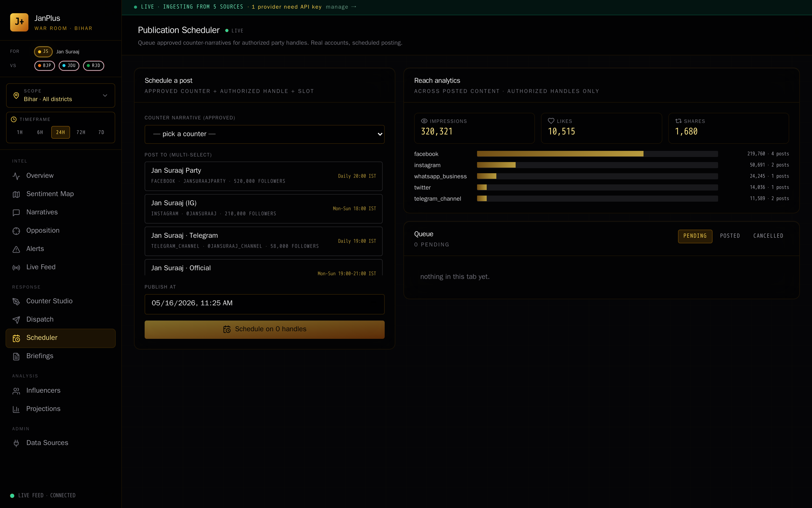Switch to the Cancelled queue tab
Image resolution: width=812 pixels, height=508 pixels.
tap(768, 236)
